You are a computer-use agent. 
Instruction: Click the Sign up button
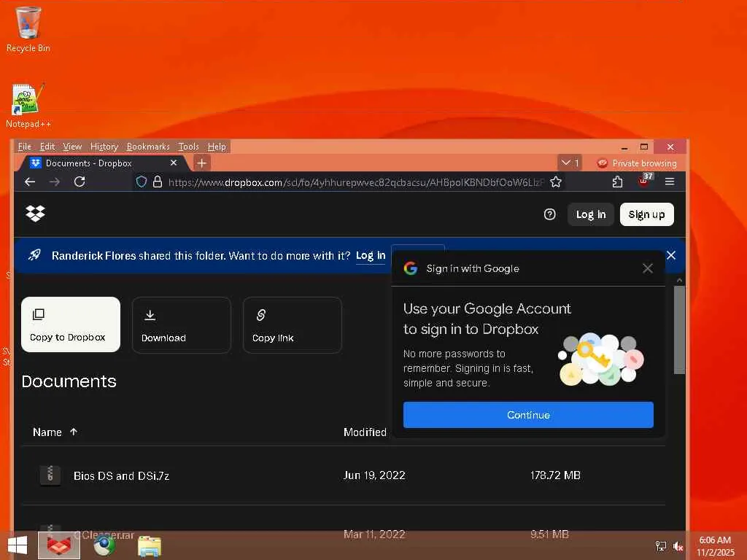646,214
